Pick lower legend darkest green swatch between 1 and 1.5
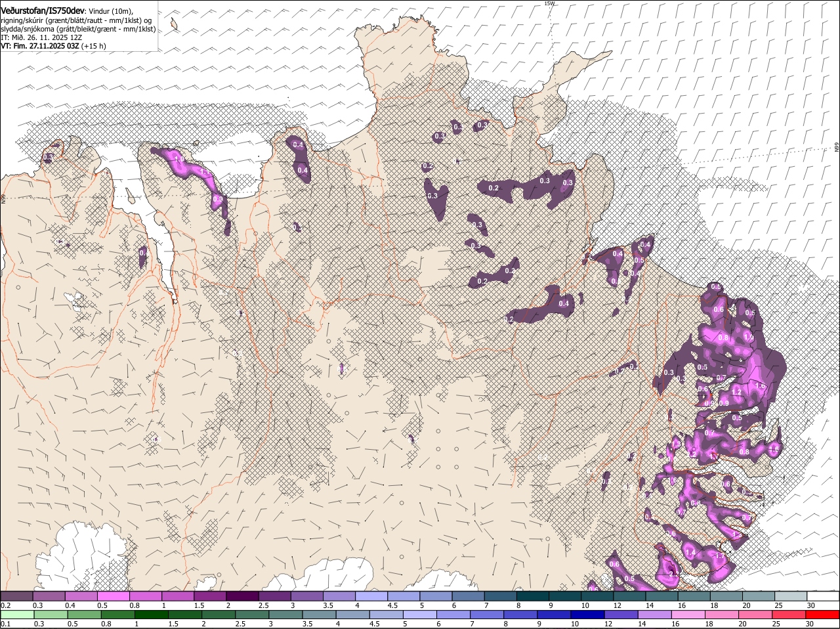840x629 pixels. point(152,615)
